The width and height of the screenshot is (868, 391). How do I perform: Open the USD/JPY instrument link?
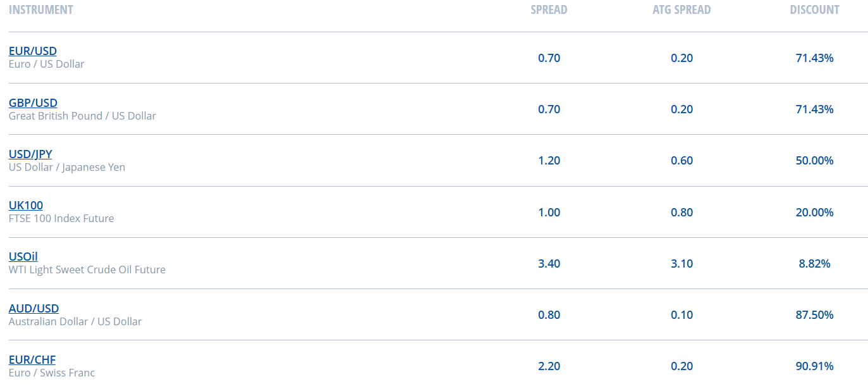[30, 154]
